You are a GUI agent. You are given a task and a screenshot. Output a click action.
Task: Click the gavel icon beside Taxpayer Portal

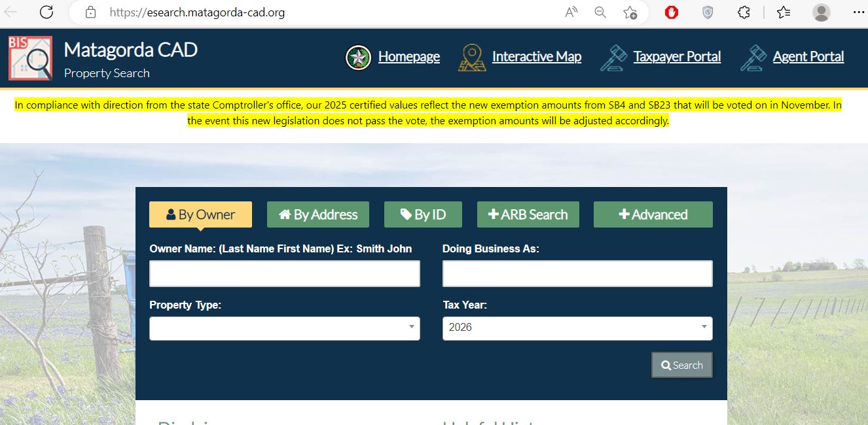click(x=613, y=58)
